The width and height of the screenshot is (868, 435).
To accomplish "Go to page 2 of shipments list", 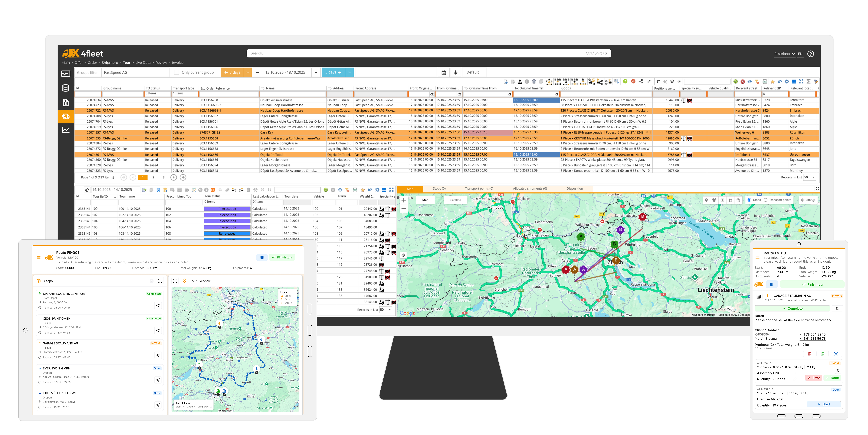I will [x=153, y=177].
